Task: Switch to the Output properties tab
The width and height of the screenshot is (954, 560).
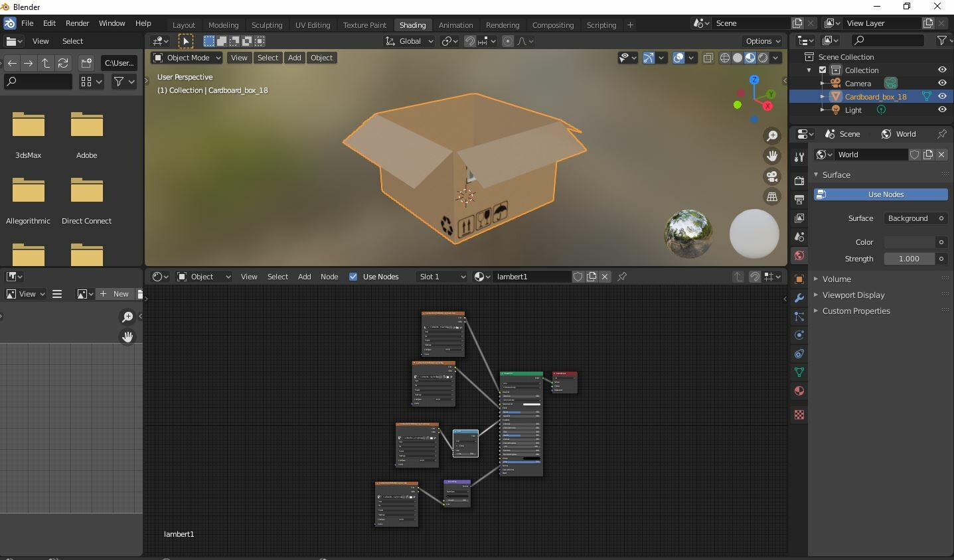Action: pos(799,198)
